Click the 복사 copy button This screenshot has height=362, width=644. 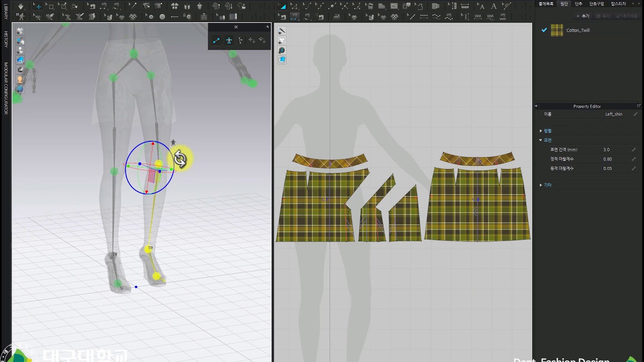(x=603, y=16)
